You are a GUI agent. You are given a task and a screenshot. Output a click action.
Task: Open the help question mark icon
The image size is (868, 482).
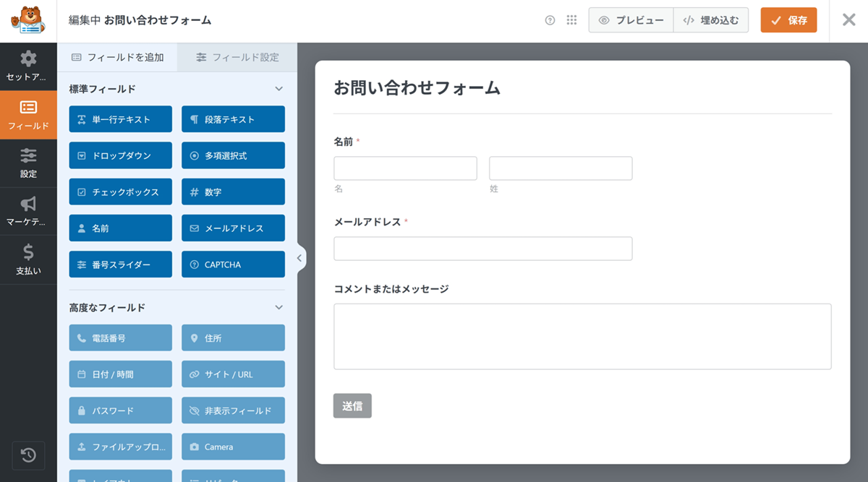[550, 20]
